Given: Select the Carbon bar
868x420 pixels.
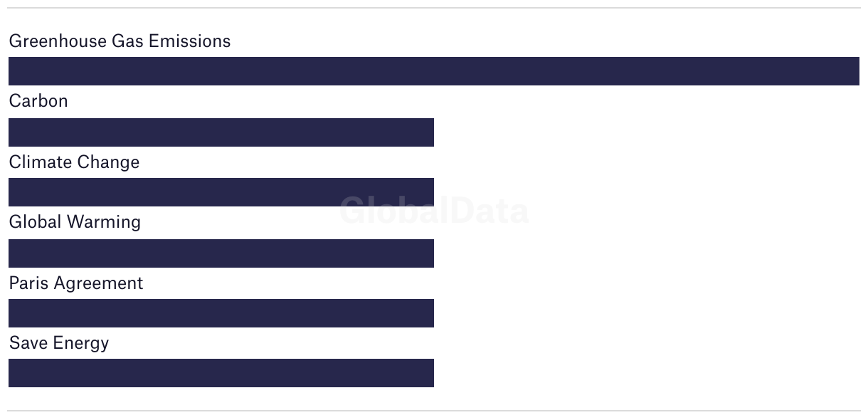Looking at the screenshot, I should 221,132.
